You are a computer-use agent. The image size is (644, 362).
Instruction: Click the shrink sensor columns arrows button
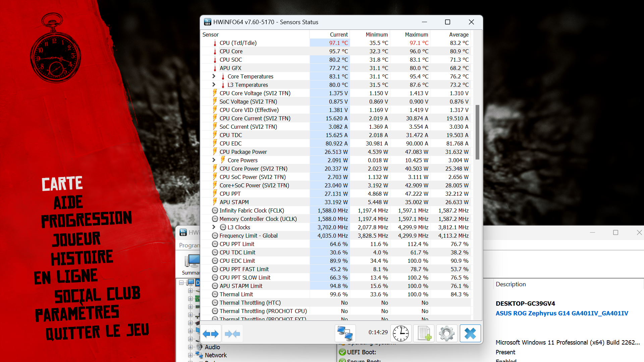tap(232, 334)
